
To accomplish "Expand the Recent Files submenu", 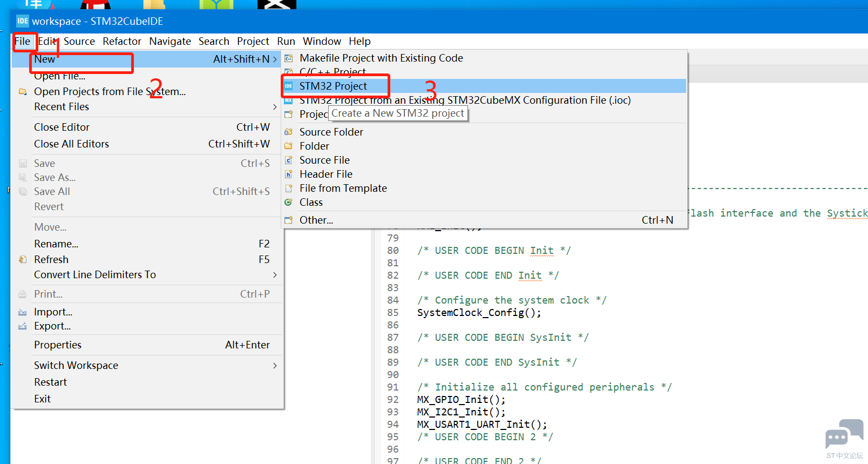I will (x=275, y=107).
